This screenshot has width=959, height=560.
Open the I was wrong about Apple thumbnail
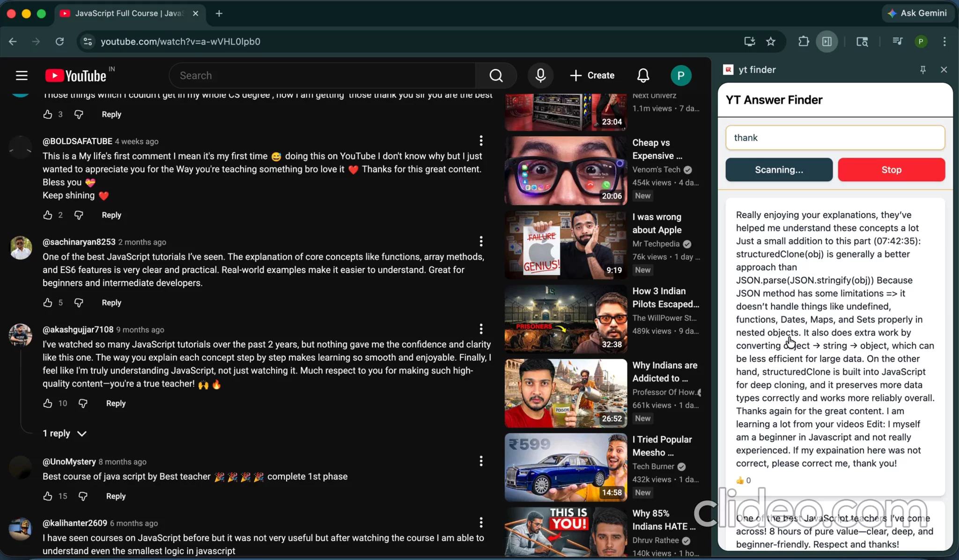coord(566,245)
